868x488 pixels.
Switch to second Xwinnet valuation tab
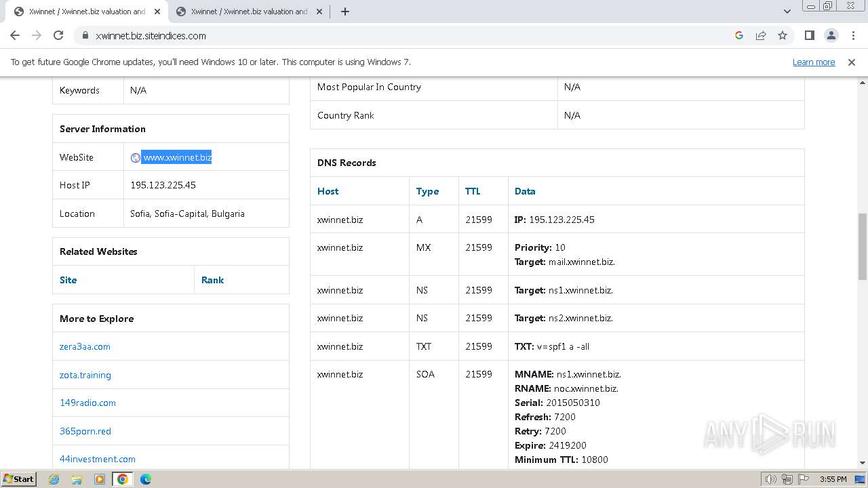pos(249,12)
